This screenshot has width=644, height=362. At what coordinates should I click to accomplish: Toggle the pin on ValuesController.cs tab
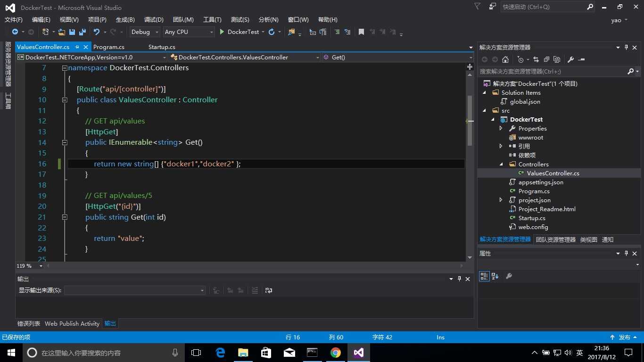[77, 47]
